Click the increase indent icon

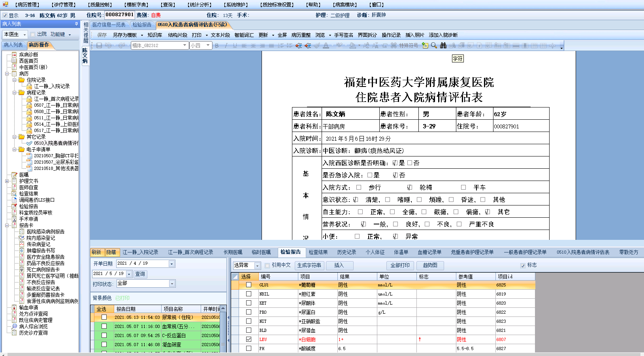coord(308,45)
